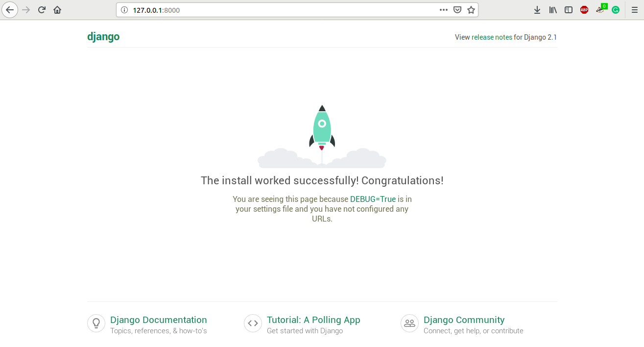Open page actions three-dot menu

pos(444,10)
